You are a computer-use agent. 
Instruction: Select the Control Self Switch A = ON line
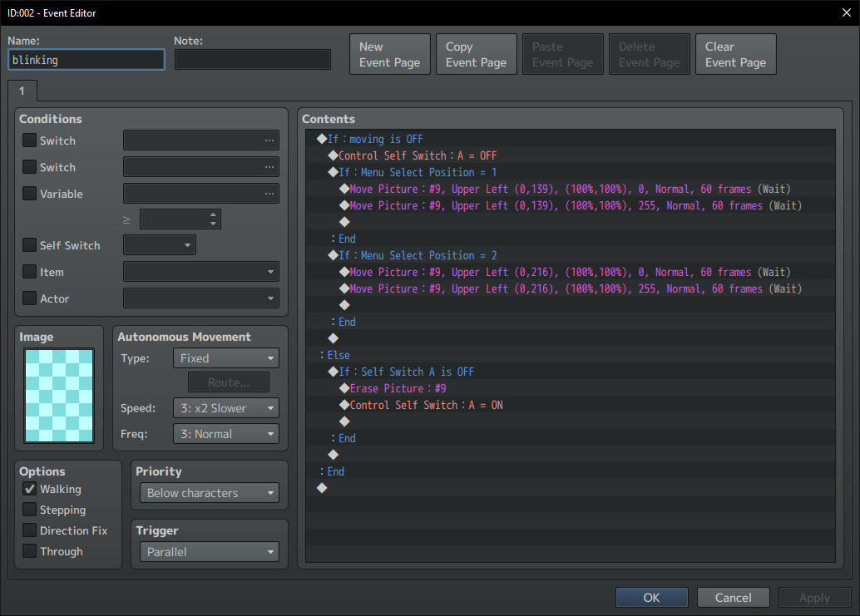click(x=421, y=405)
